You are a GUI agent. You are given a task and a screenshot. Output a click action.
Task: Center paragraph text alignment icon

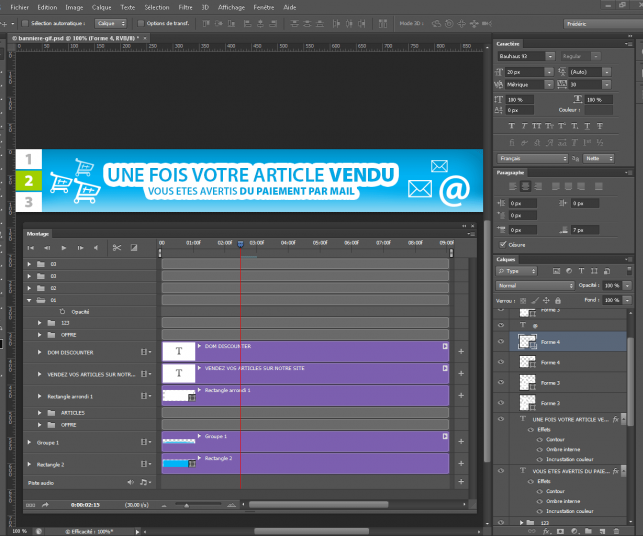(525, 187)
